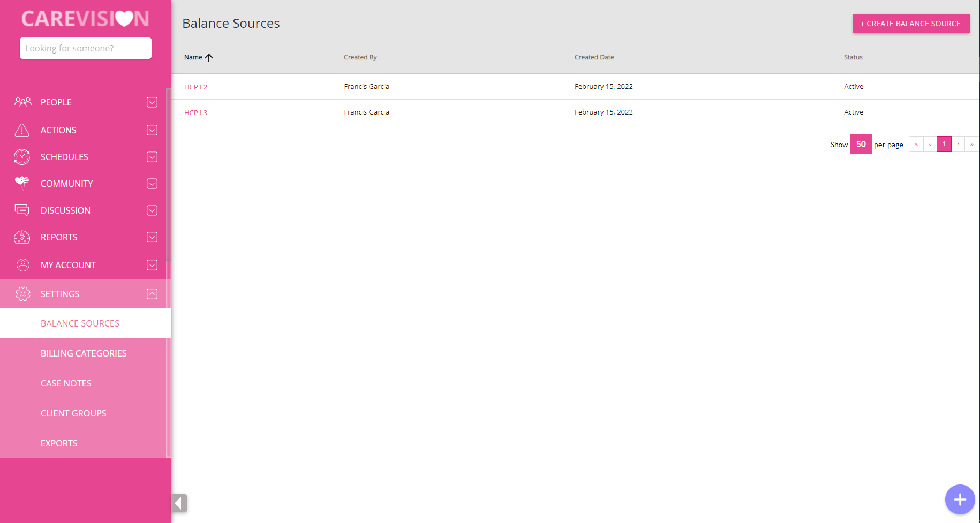Select Client Groups menu item
Image resolution: width=980 pixels, height=523 pixels.
73,413
